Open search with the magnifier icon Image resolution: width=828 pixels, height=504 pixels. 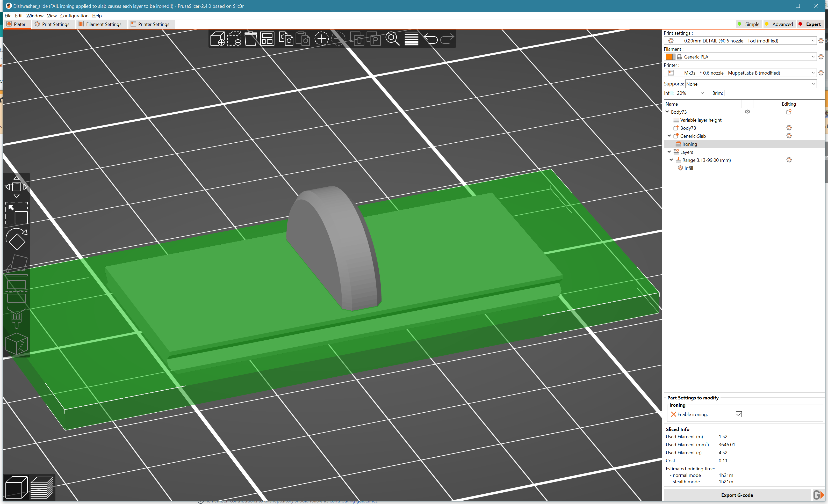tap(392, 39)
